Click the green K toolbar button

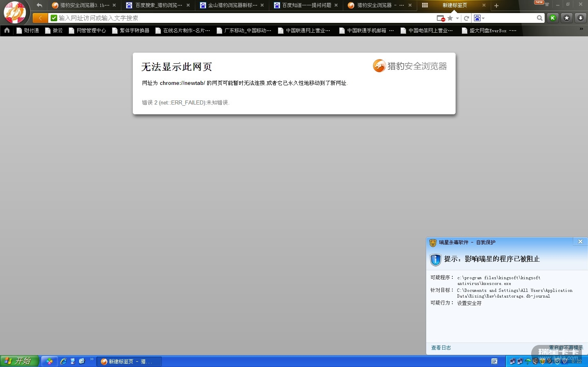pyautogui.click(x=553, y=18)
